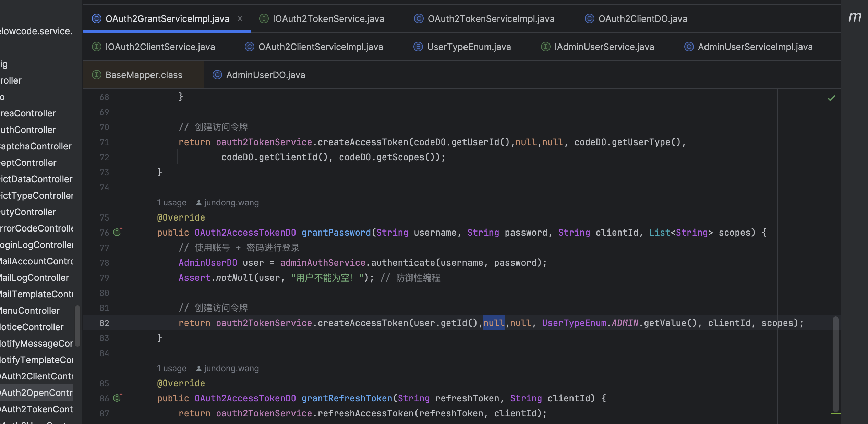868x424 pixels.
Task: Switch to OAuth2ClientServiceImpl.java tab
Action: pos(321,47)
